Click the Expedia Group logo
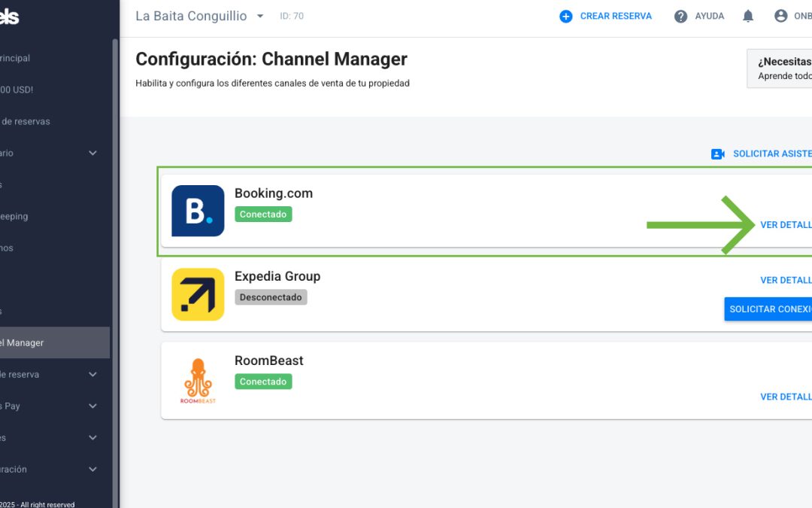The image size is (812, 508). click(198, 294)
